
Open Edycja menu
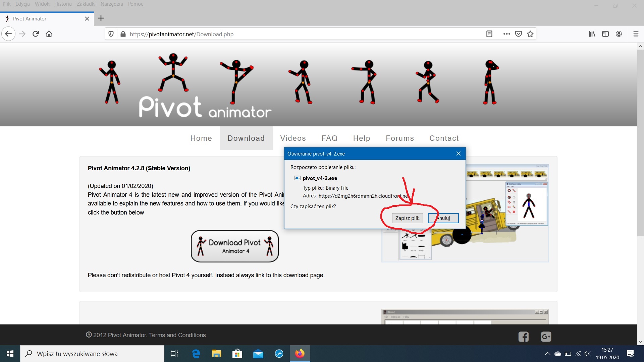[22, 4]
